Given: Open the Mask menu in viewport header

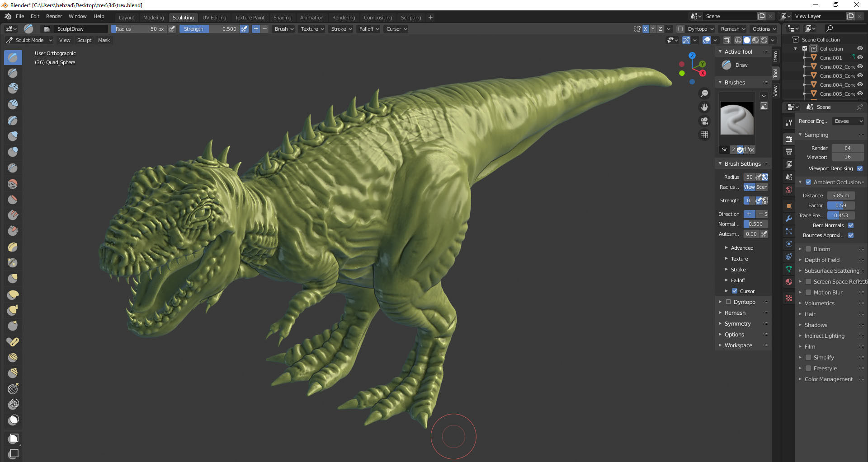Looking at the screenshot, I should [x=104, y=40].
